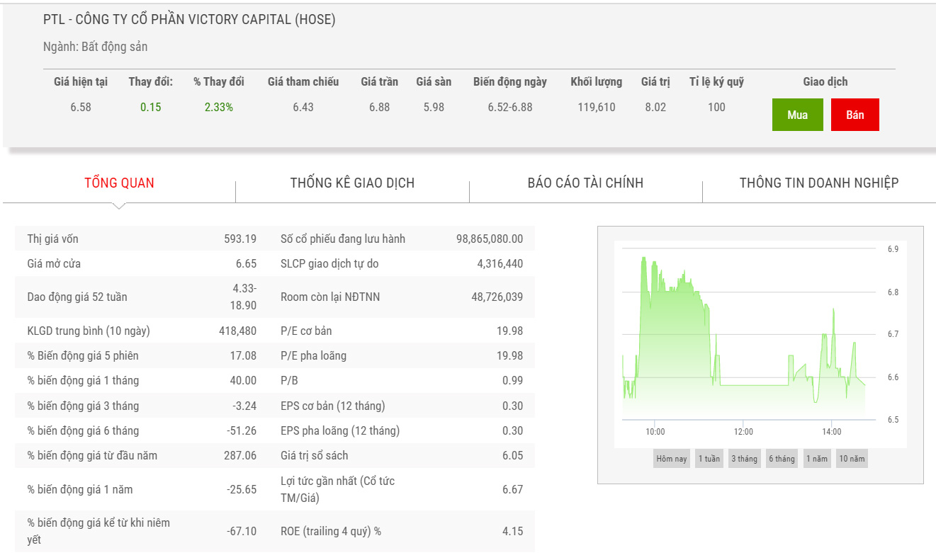Click the ROE (trailing 4 quý) row
Image resolution: width=936 pixels, height=560 pixels.
point(402,531)
